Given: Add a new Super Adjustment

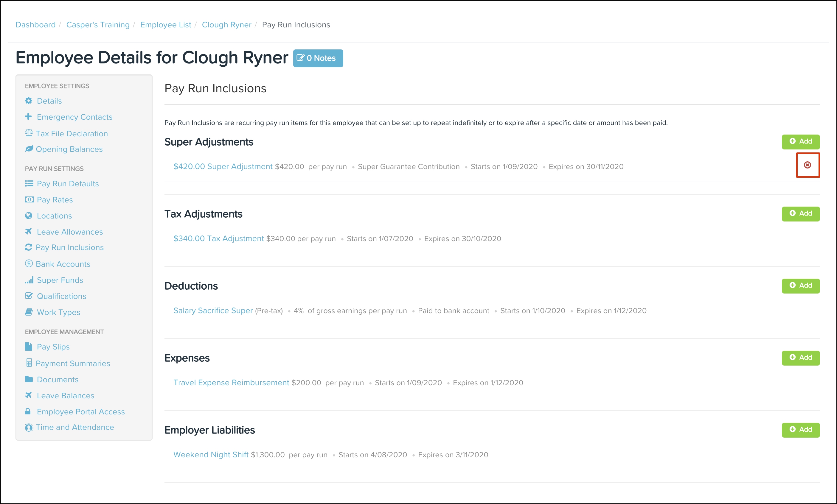Looking at the screenshot, I should [x=800, y=141].
